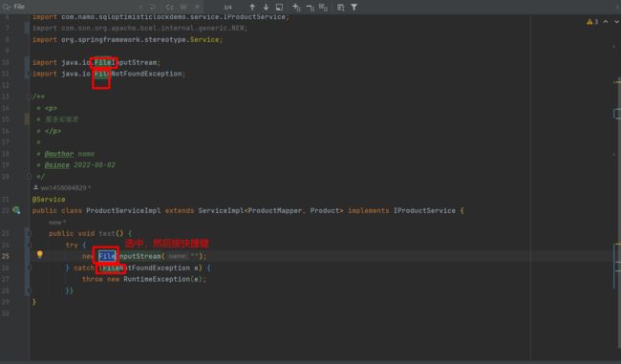The image size is (621, 364).
Task: Add selection for next occurrence
Action: pos(296,7)
